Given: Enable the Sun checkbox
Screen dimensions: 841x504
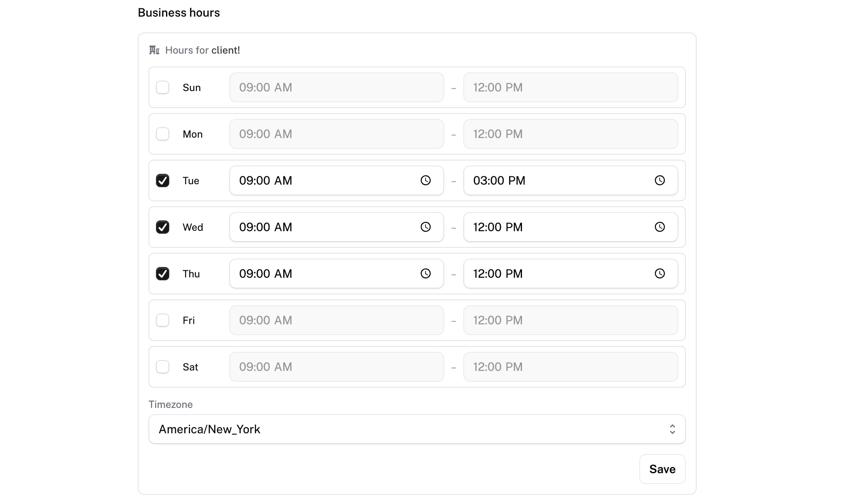Looking at the screenshot, I should coord(163,87).
